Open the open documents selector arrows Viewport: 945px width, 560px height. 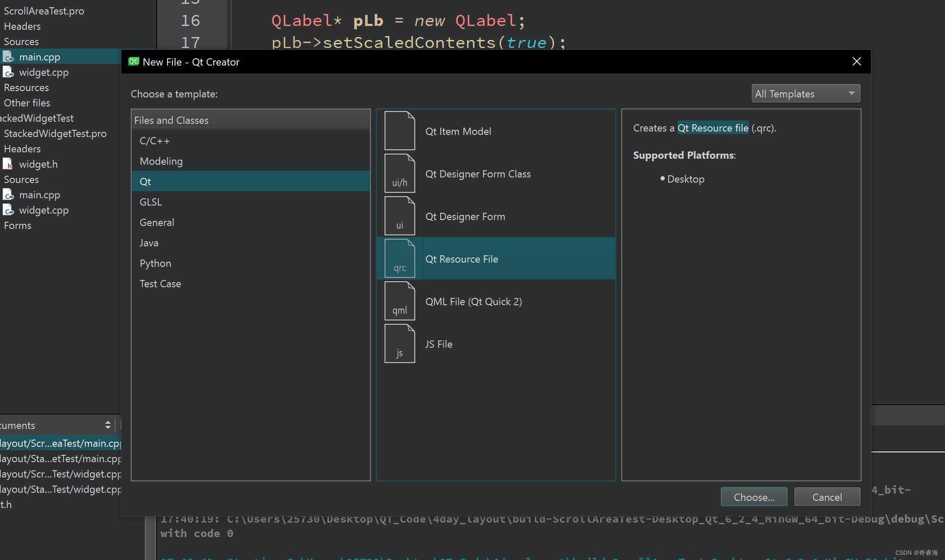(x=108, y=425)
